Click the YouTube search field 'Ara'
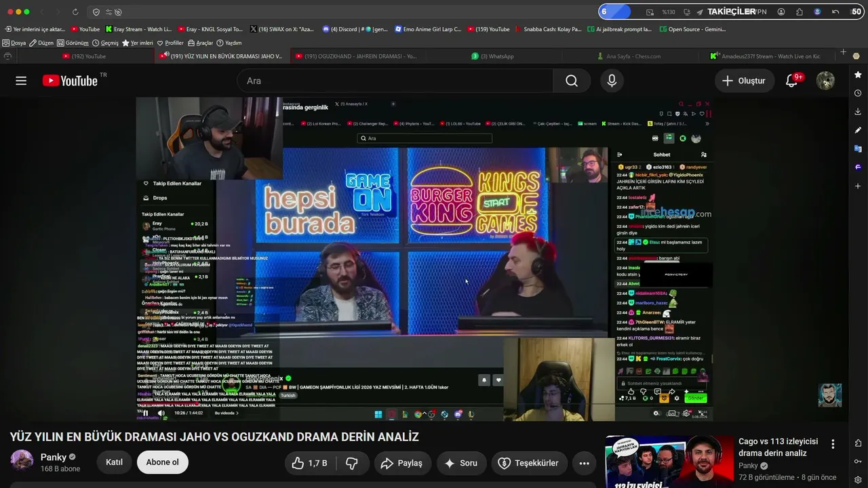 point(395,81)
